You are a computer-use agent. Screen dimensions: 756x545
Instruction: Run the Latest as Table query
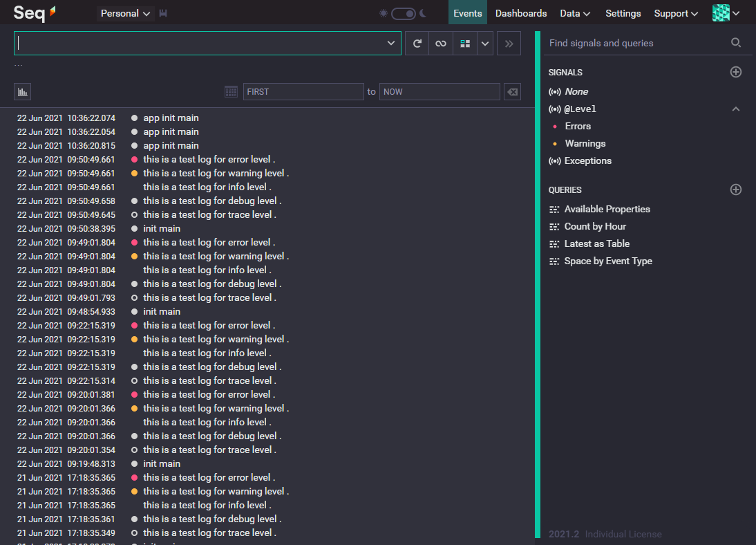pyautogui.click(x=597, y=244)
